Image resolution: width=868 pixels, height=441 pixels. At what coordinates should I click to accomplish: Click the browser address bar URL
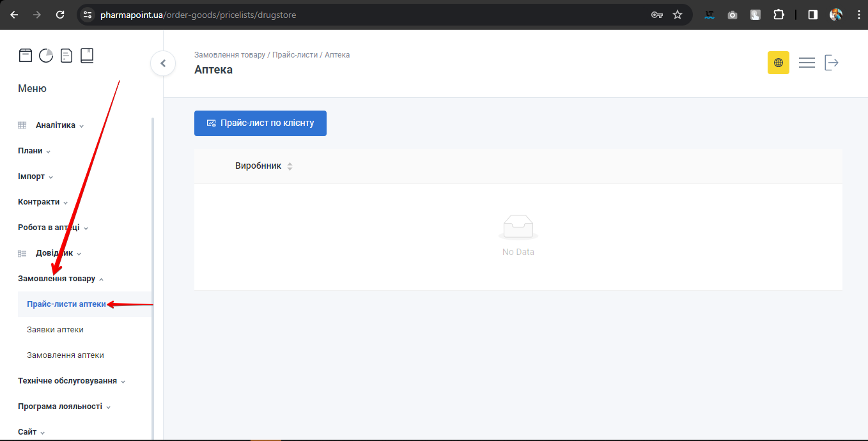click(198, 15)
